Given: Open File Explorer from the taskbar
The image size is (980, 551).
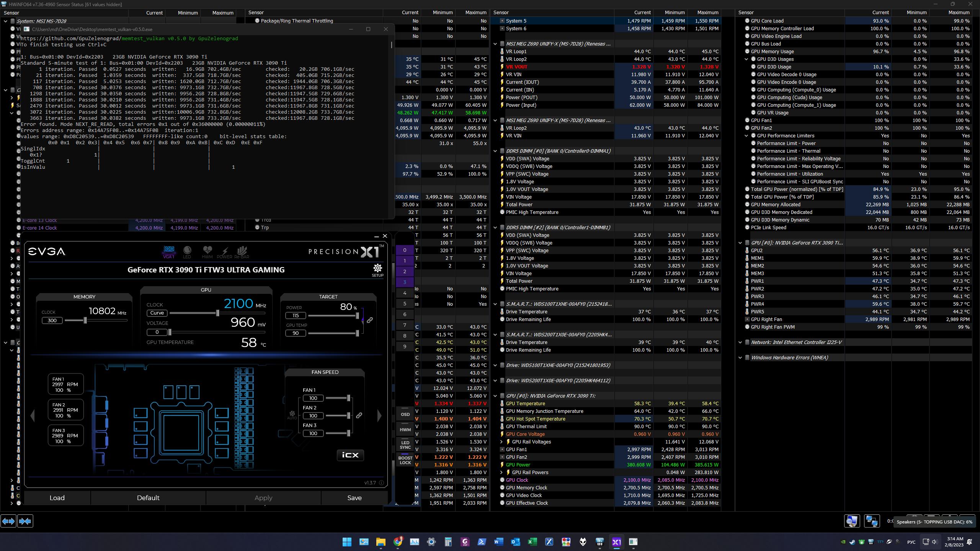Looking at the screenshot, I should coord(381,542).
